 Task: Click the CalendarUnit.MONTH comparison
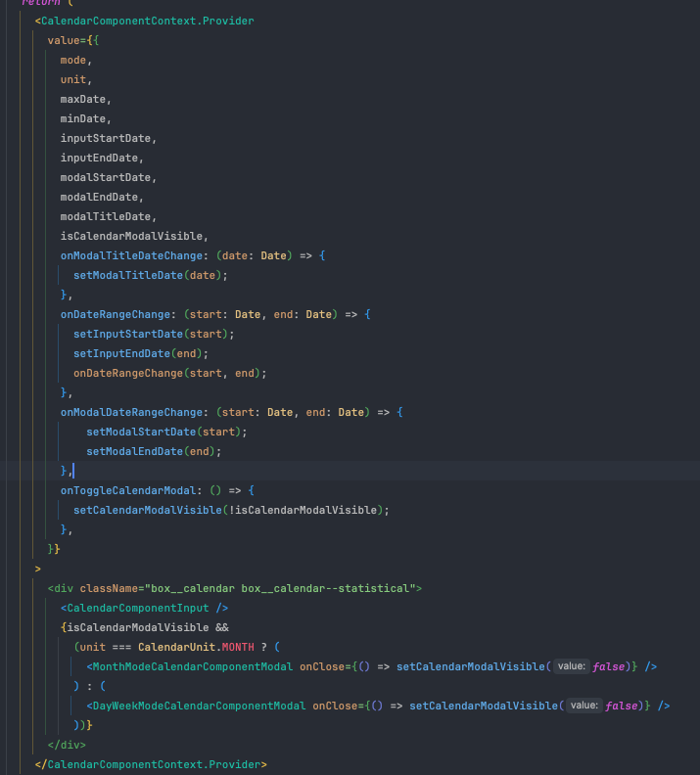(x=167, y=647)
